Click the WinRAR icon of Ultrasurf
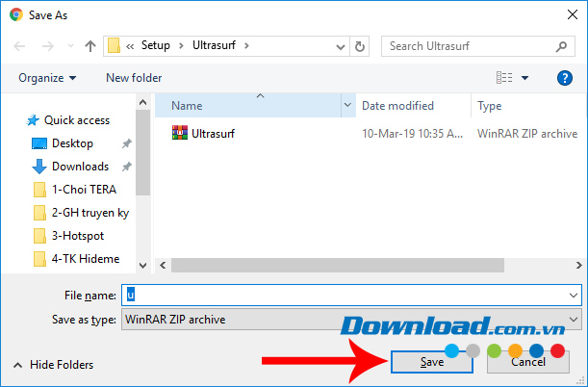Screen dimensions: 588x387 point(180,133)
